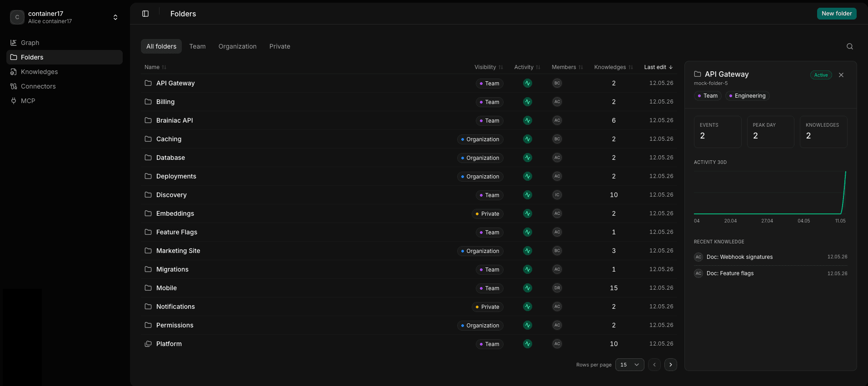This screenshot has height=386, width=868.
Task: Open the Marketing Site folder row
Action: 409,251
